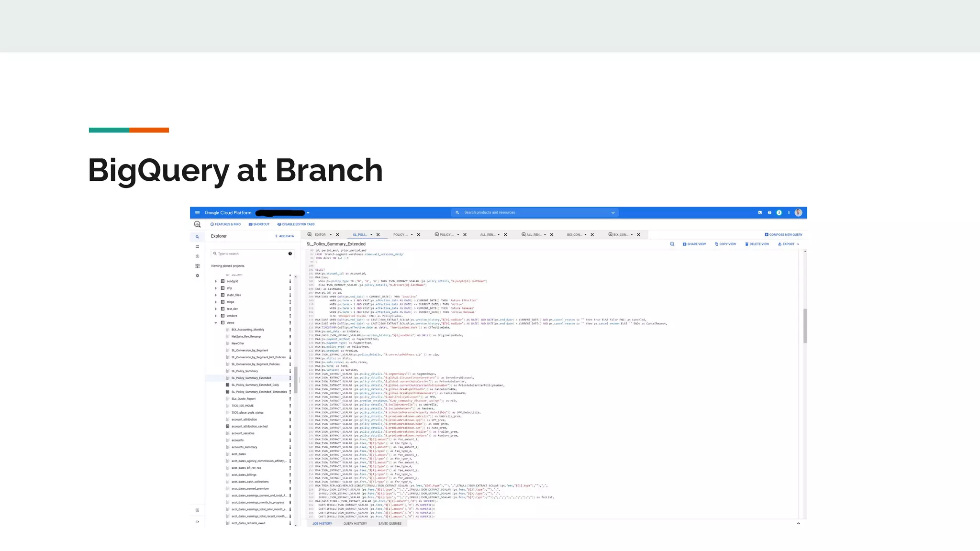The height and width of the screenshot is (551, 980).
Task: Open the Export dropdown
Action: [789, 244]
